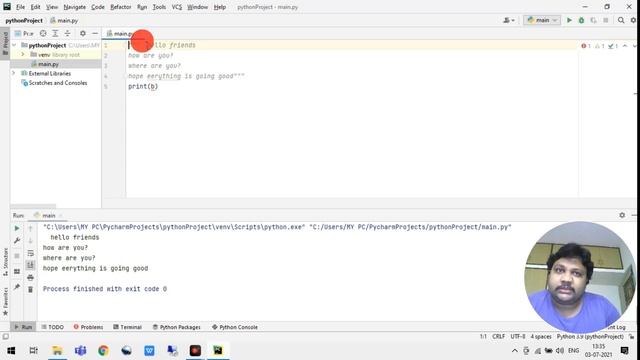Collapse the pythonProject root node
This screenshot has width=640, height=360.
pos(15,45)
